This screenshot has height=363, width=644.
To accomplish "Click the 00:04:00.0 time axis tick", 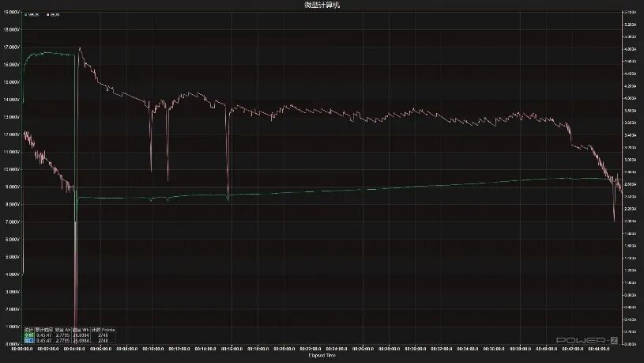I will [x=75, y=349].
